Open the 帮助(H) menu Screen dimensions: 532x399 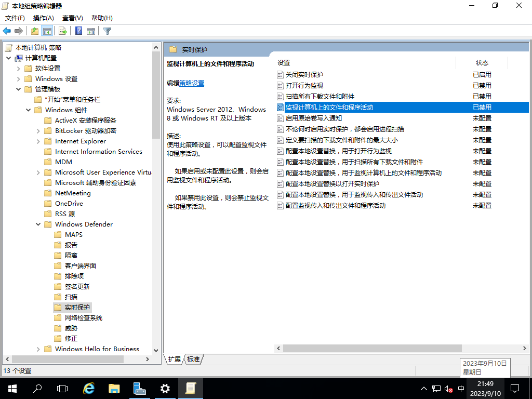pos(102,18)
